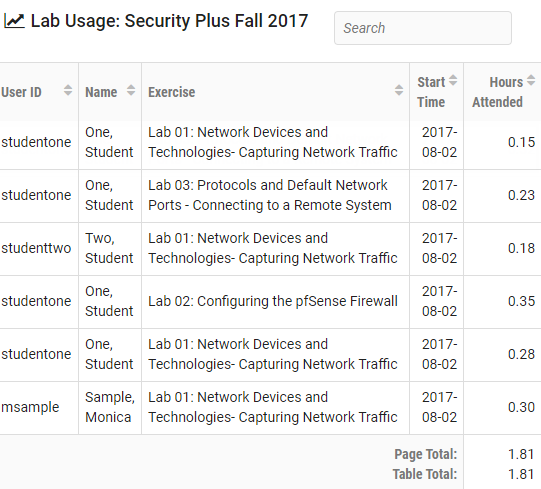Click the Lab Usage chart icon
Viewport: 541px width, 489px height.
coord(14,21)
